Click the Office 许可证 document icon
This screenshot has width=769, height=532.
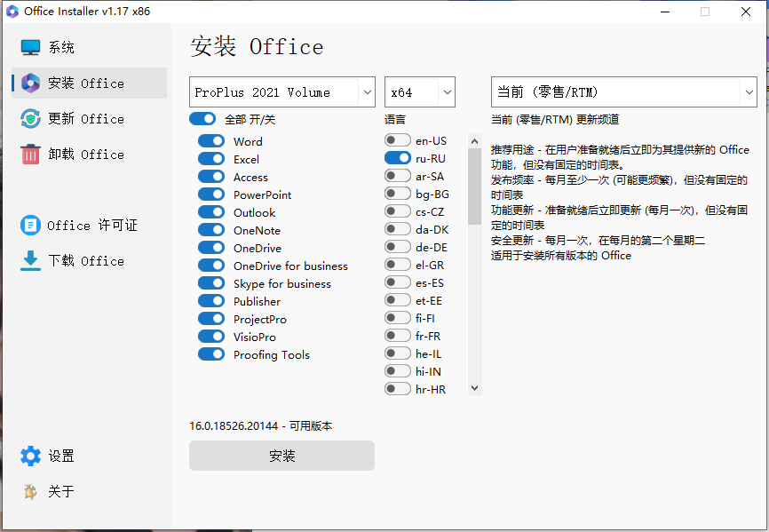pos(31,226)
